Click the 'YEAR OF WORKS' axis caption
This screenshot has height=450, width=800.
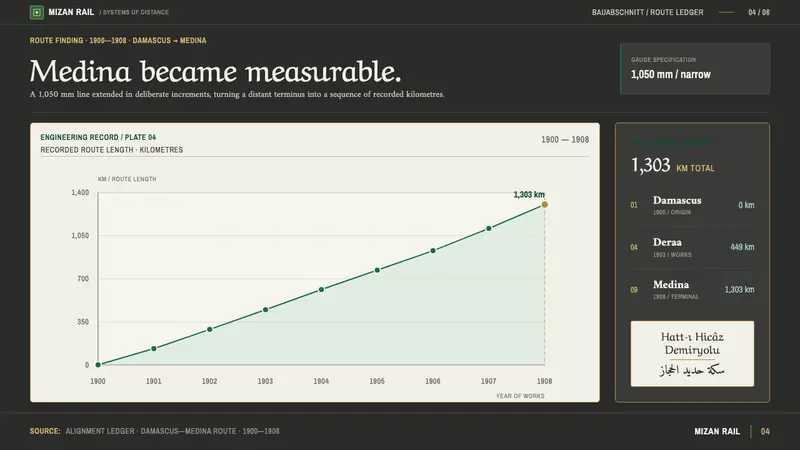pos(520,396)
